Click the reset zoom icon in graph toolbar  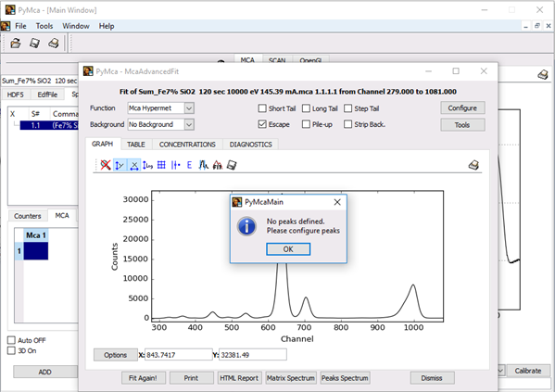(x=106, y=165)
